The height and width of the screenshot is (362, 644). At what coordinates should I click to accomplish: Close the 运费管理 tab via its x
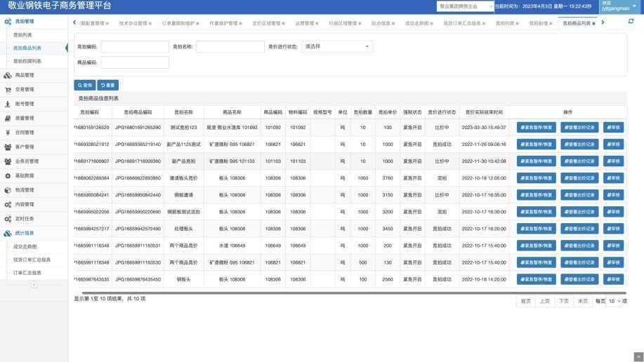(x=317, y=23)
